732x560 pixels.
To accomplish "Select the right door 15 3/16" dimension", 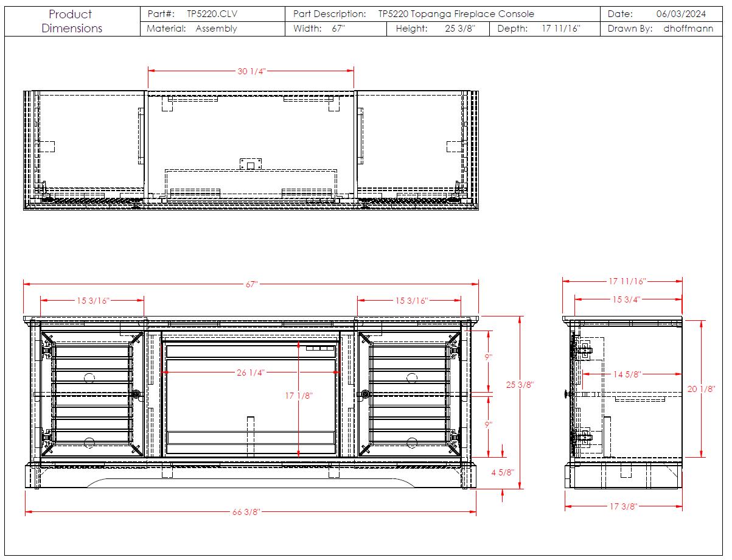I will tap(412, 301).
